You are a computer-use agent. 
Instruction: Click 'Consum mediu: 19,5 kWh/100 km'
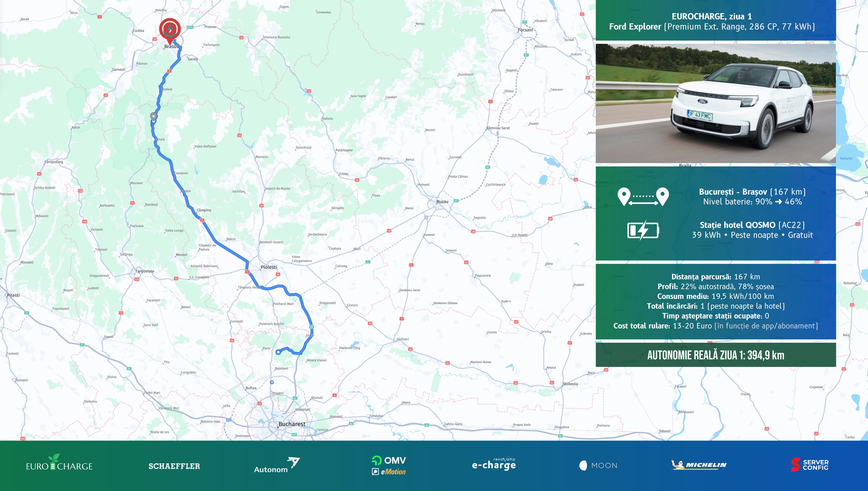tap(716, 296)
